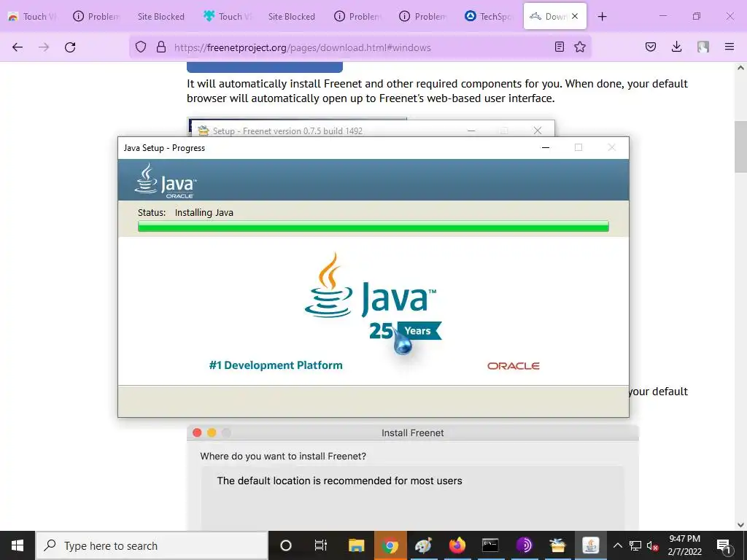The image size is (747, 560).
Task: Minimize the Java Setup Progress window
Action: click(x=546, y=147)
